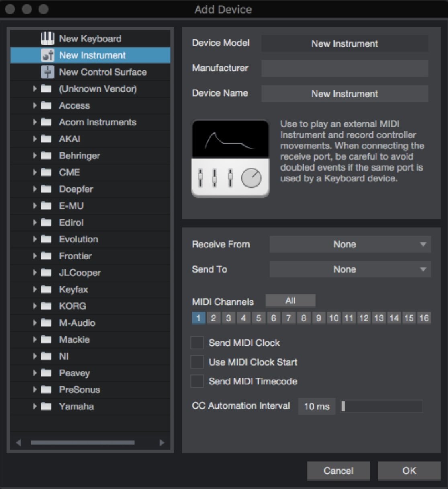Expand the JLCooper folder arrow
This screenshot has height=489, width=448.
click(35, 272)
